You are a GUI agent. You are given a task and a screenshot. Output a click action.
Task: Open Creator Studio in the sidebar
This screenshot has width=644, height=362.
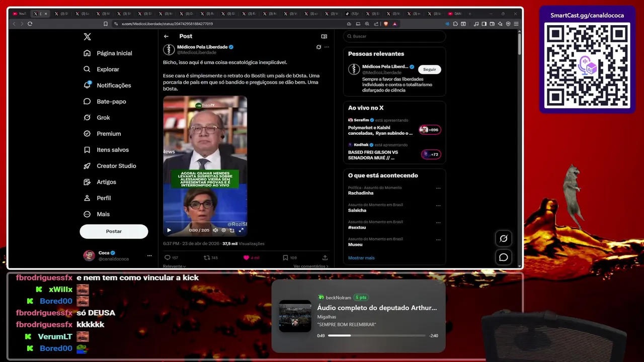click(x=110, y=166)
